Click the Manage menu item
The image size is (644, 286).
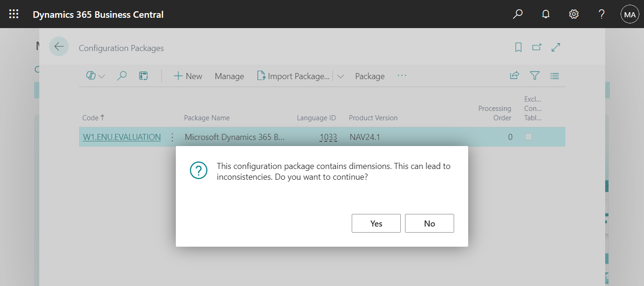pyautogui.click(x=229, y=76)
